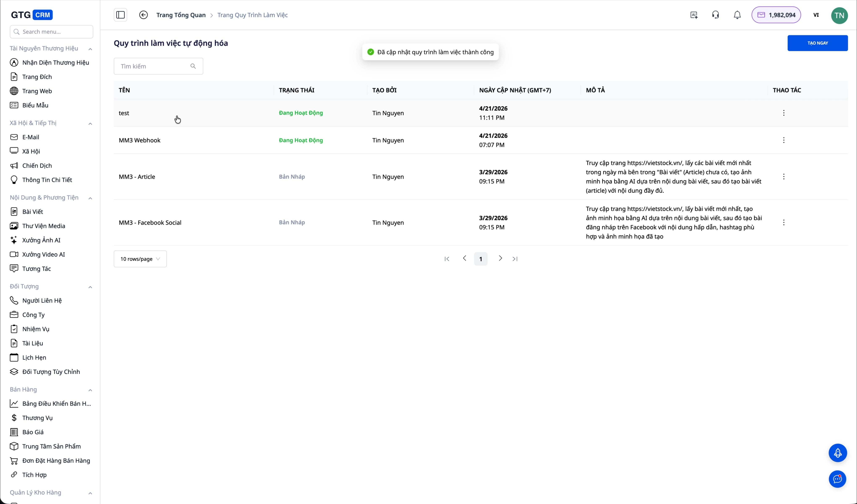Screen dimensions: 857x504
Task: Click Trang Tổng Quan breadcrumb link
Action: click(x=180, y=15)
